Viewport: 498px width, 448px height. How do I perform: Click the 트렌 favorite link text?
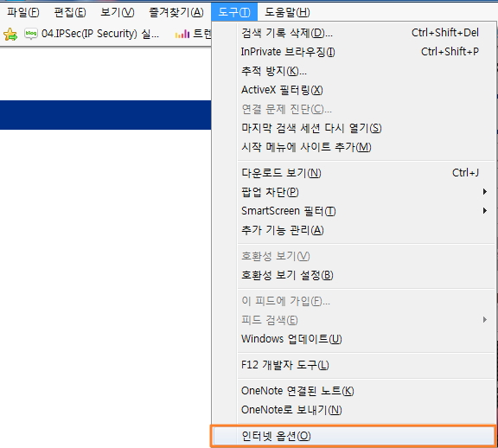click(x=202, y=34)
